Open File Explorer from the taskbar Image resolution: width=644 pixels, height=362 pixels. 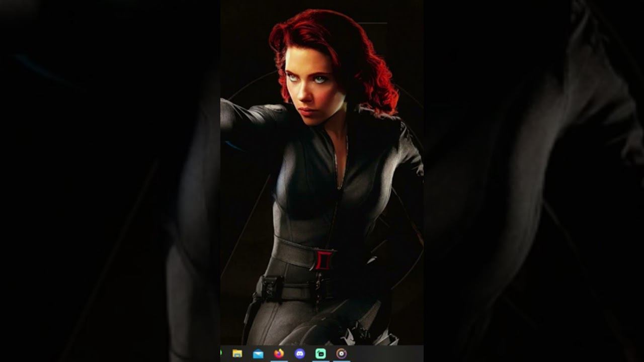[x=237, y=353]
